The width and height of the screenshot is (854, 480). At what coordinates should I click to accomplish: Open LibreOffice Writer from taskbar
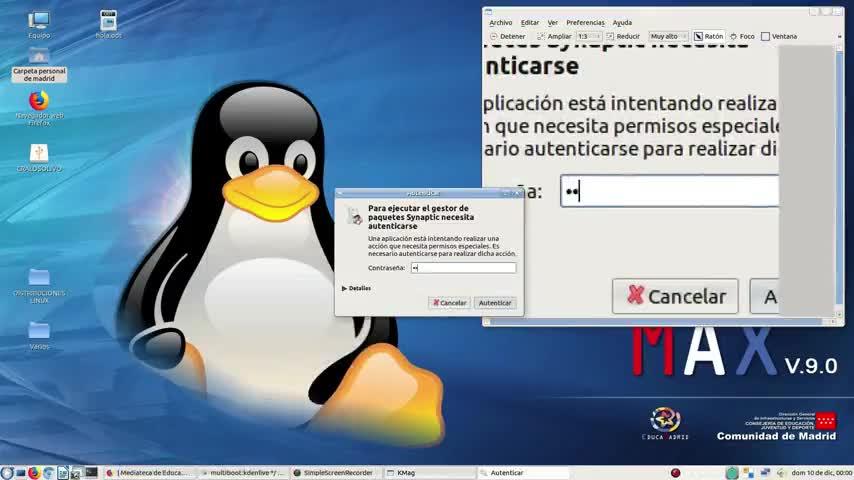coord(63,473)
